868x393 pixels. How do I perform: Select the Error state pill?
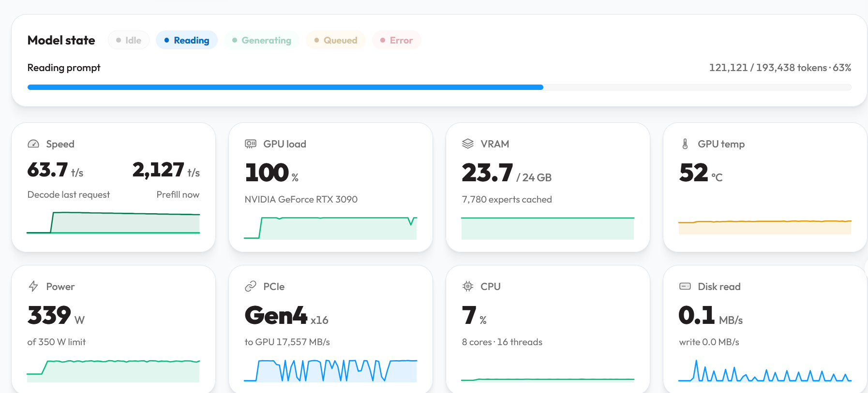[x=397, y=40]
